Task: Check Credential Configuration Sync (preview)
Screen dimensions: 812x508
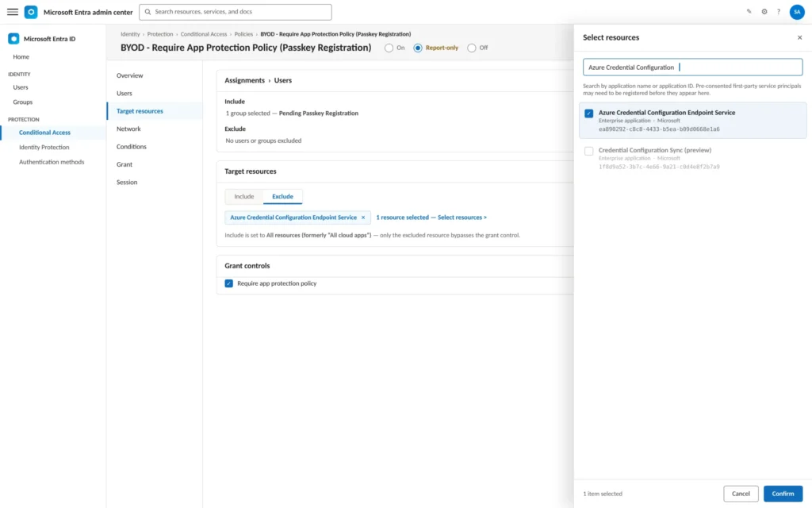Action: coord(589,151)
